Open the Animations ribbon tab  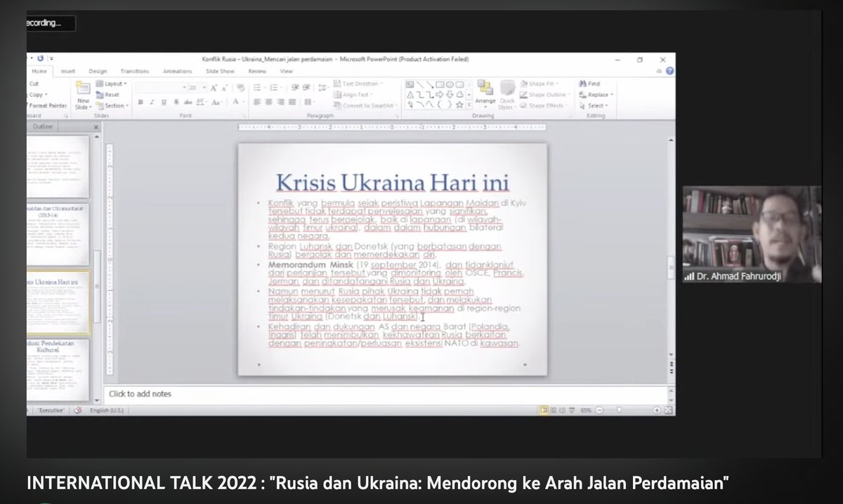pos(177,71)
